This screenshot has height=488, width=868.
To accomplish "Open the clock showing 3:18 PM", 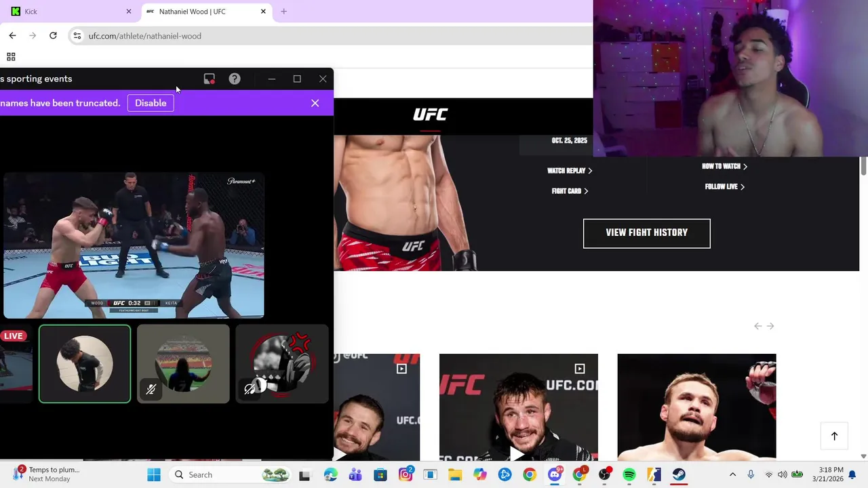I will click(x=831, y=474).
